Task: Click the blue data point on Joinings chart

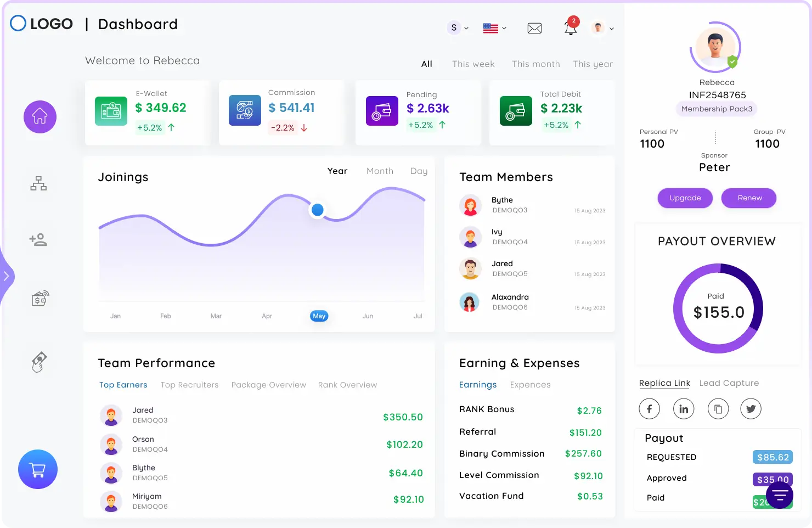Action: [318, 210]
